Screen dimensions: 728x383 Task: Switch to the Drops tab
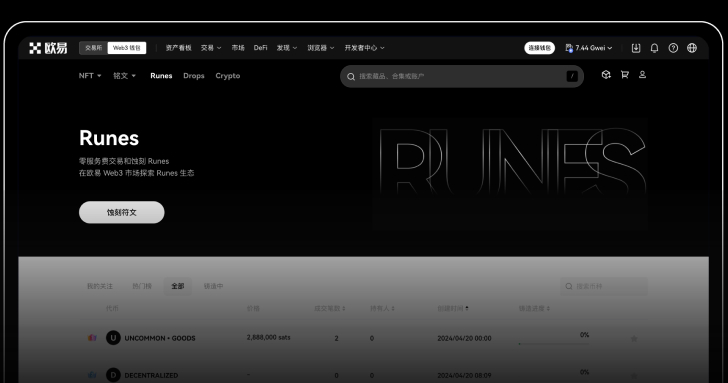click(194, 76)
